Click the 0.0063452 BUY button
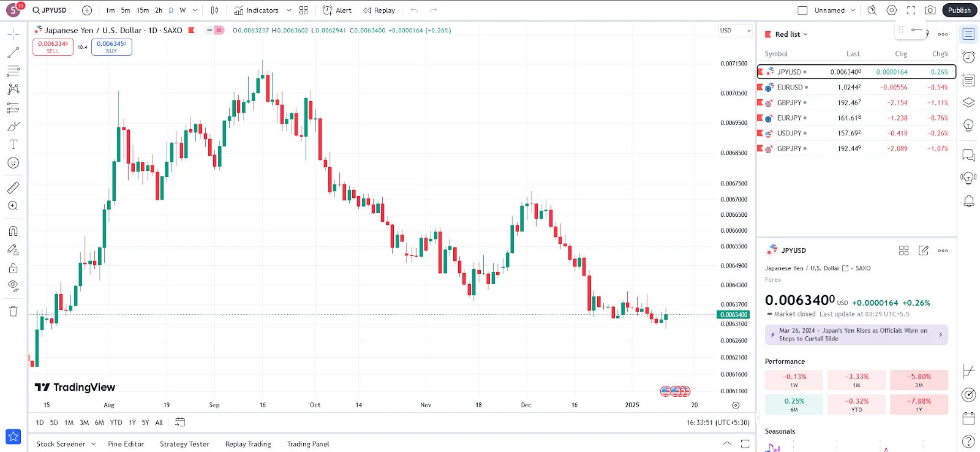Screen dimensions: 980x452 pyautogui.click(x=111, y=47)
